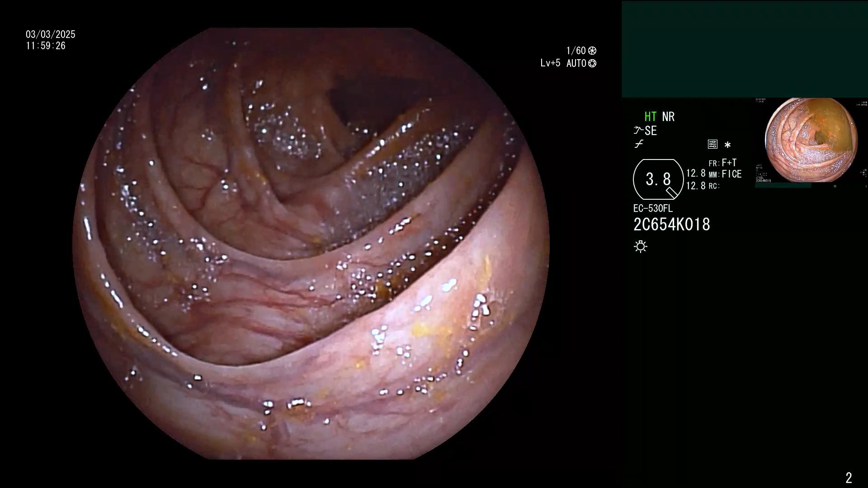
Task: Click the asterisk indicator icon
Action: click(x=727, y=145)
